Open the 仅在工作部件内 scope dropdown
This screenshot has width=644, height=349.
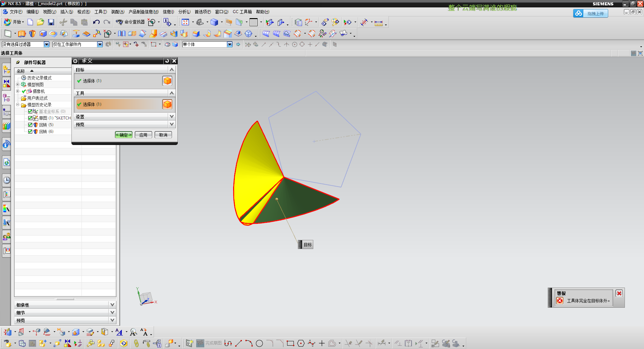(100, 44)
